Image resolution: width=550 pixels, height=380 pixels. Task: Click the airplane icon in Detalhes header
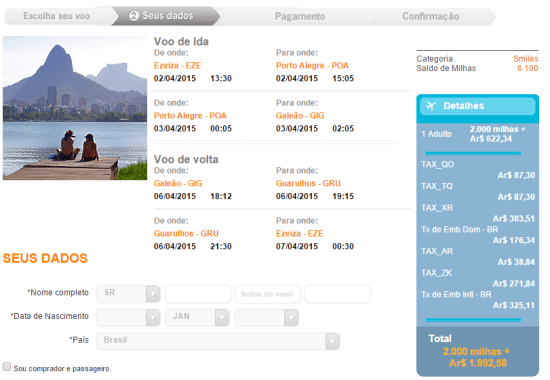click(x=431, y=106)
